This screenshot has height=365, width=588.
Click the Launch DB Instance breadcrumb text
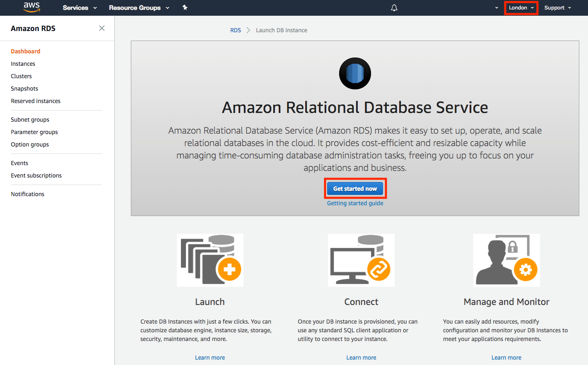(x=282, y=30)
